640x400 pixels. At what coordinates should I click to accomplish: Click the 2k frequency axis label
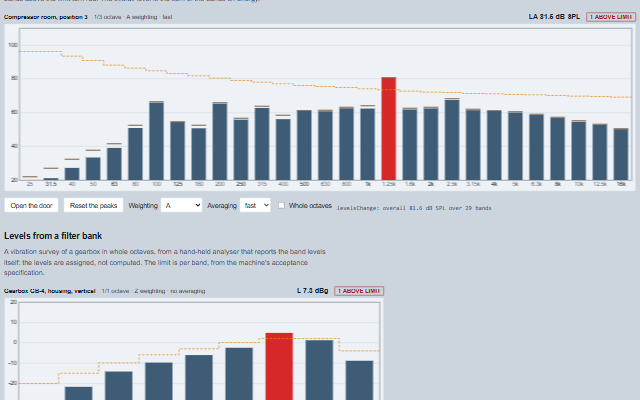[x=431, y=184]
